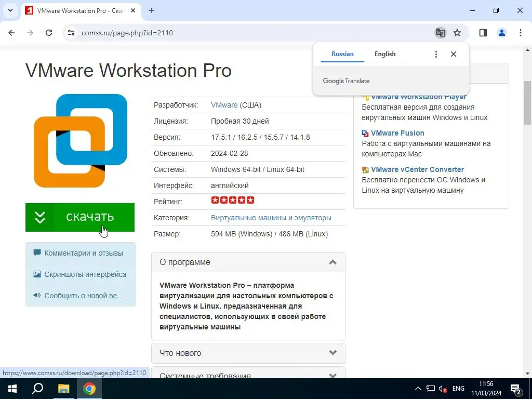
Task: Click the Windows 64-bit / Linux 64-bit text
Action: tap(258, 169)
